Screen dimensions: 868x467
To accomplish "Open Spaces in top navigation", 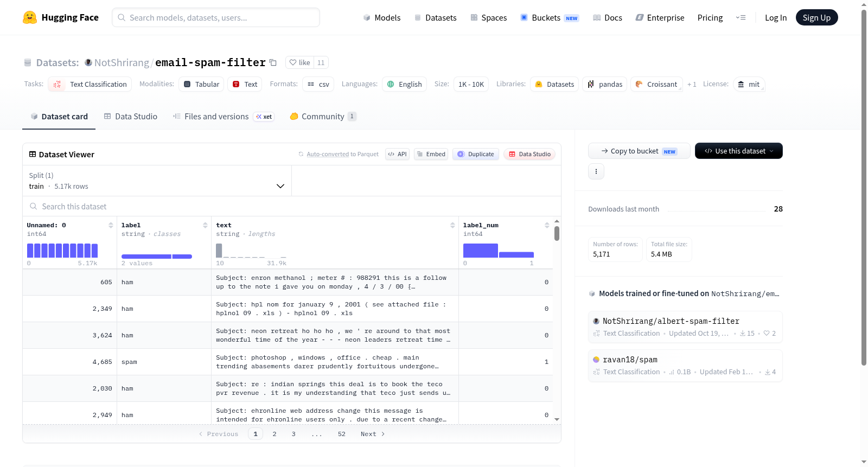I will point(489,18).
